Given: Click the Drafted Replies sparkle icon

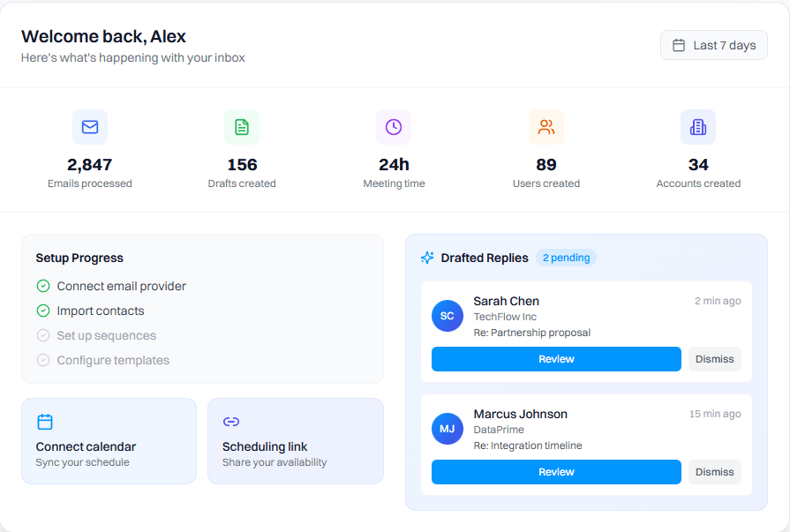Looking at the screenshot, I should coord(426,258).
